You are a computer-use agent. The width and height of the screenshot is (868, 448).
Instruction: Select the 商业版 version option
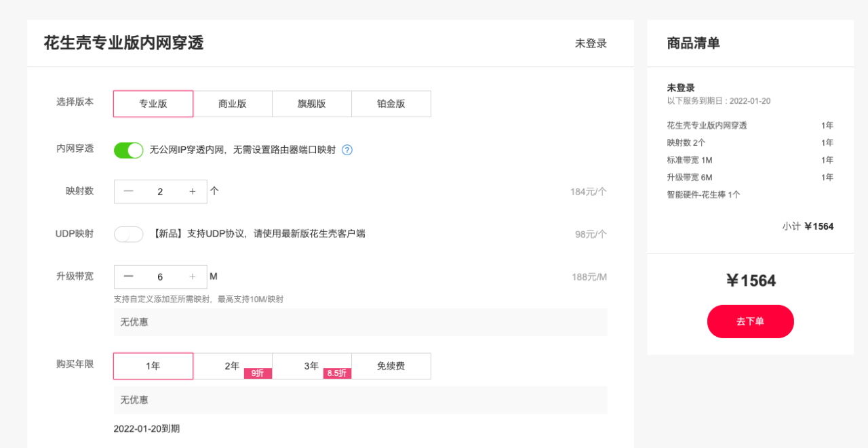[233, 103]
